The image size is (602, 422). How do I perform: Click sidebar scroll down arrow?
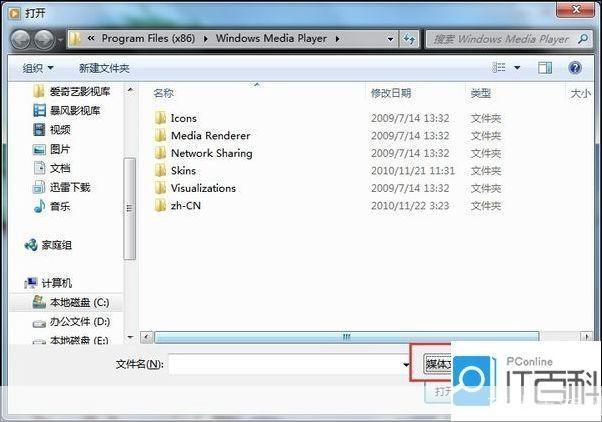(x=130, y=337)
